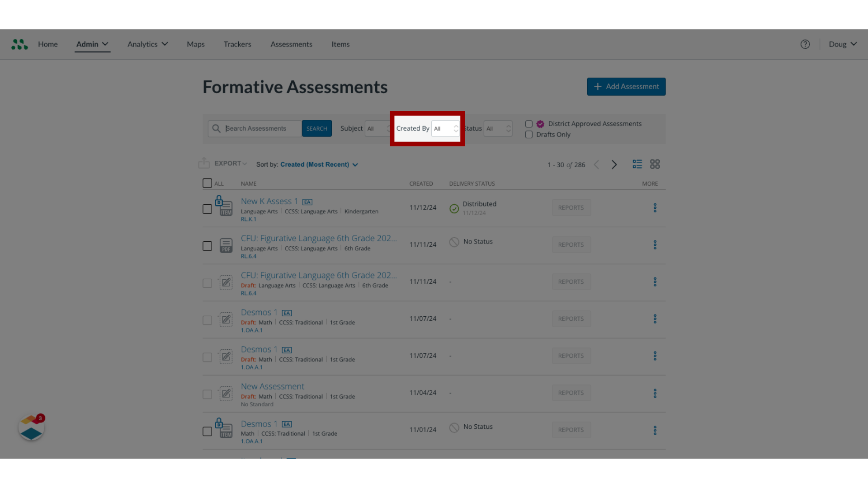
Task: Click the list view icon
Action: [637, 164]
